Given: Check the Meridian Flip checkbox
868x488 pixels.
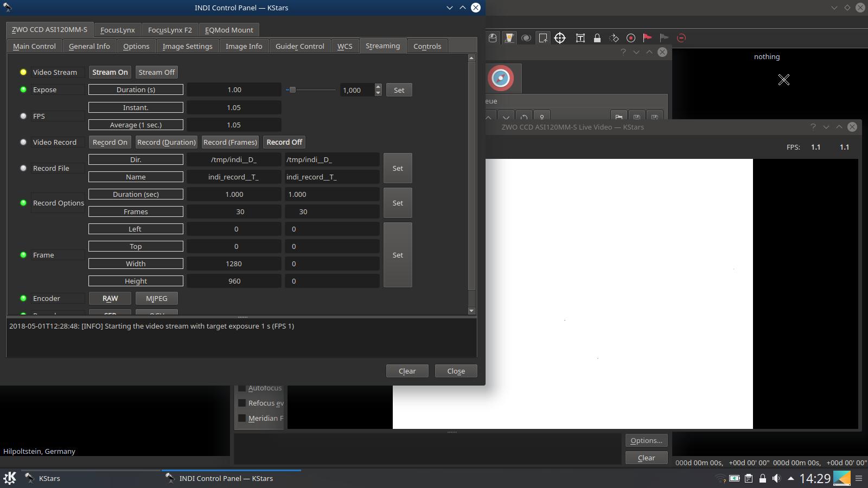Looking at the screenshot, I should coord(242,418).
